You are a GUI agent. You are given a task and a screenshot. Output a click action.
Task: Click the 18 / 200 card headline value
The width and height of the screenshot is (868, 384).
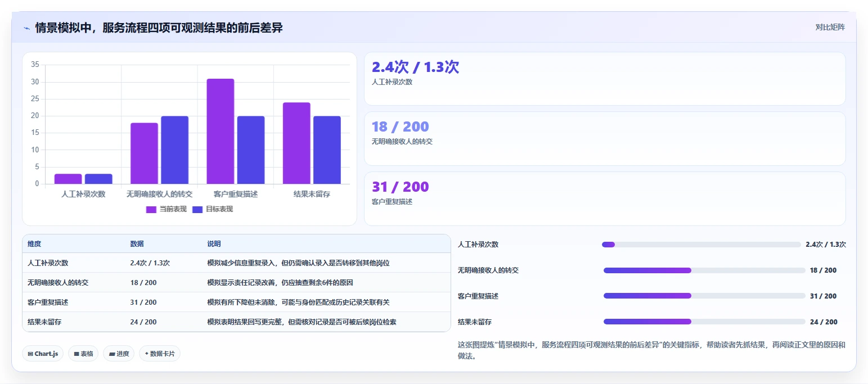(400, 127)
